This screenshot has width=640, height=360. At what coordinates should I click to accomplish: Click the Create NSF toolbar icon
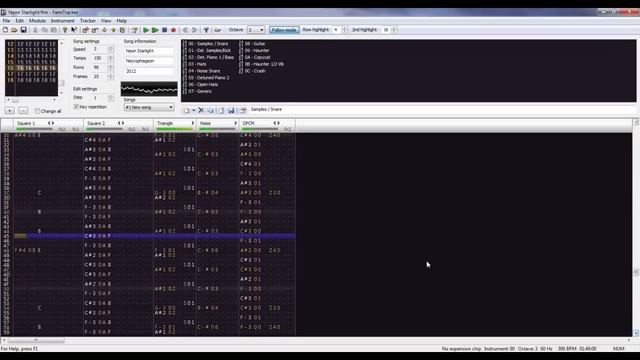click(x=218, y=30)
